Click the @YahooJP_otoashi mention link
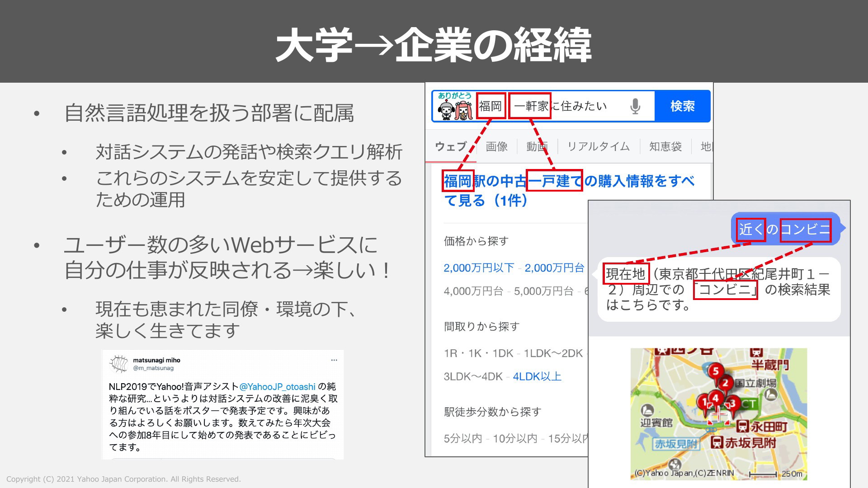 (277, 387)
